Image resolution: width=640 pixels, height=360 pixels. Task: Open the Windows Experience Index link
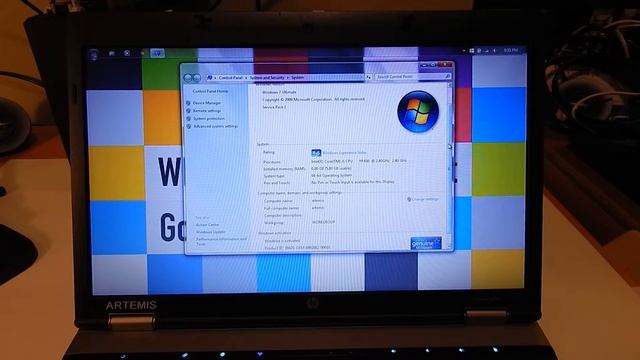point(345,153)
